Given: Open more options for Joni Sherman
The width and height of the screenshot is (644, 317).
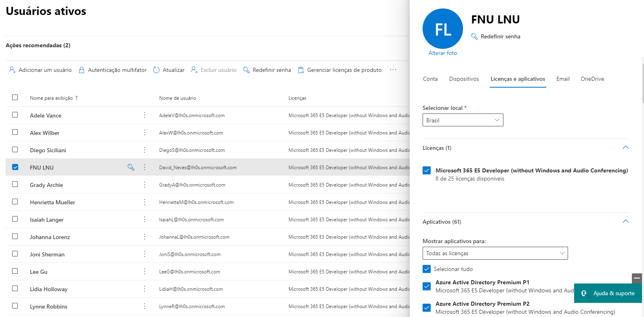Looking at the screenshot, I should (145, 254).
